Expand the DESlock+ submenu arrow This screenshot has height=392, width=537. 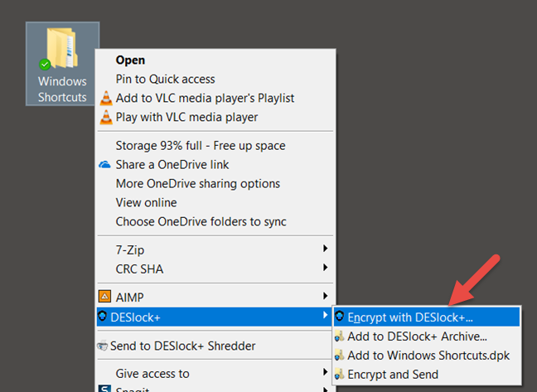coord(325,315)
